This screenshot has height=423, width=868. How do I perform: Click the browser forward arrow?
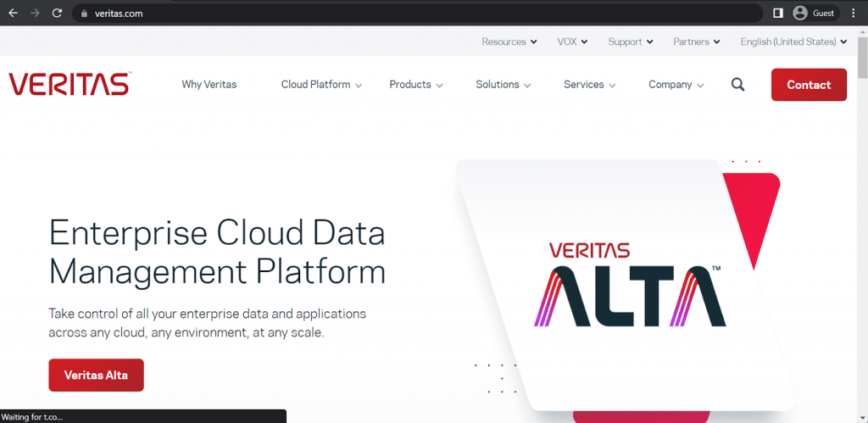[35, 14]
